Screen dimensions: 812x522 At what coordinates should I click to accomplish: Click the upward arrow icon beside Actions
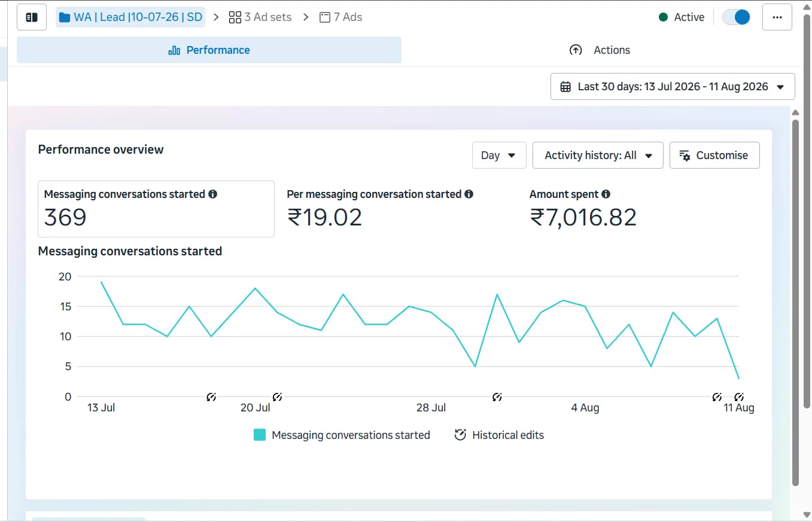576,50
